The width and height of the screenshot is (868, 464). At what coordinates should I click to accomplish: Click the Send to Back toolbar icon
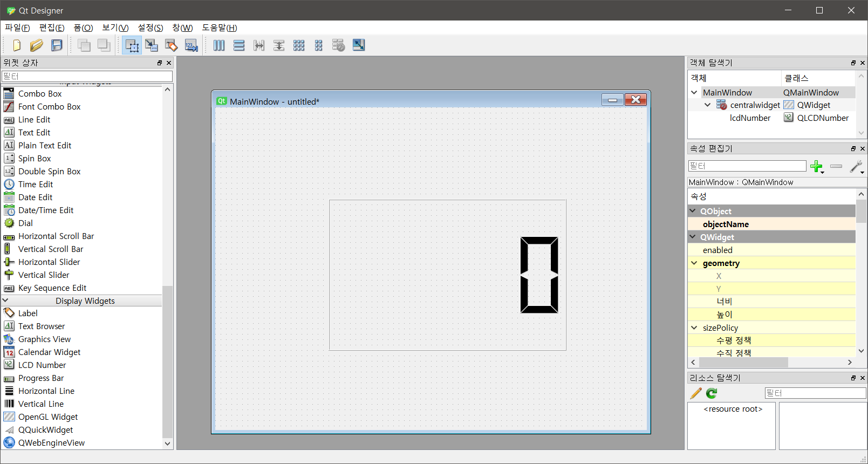point(84,45)
